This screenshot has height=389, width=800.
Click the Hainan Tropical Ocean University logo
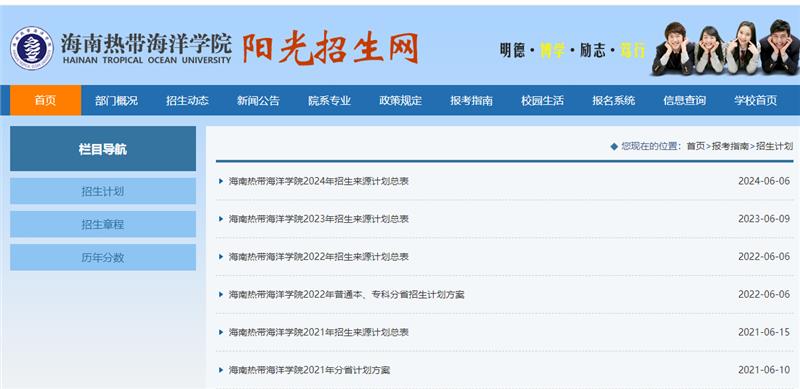(32, 48)
